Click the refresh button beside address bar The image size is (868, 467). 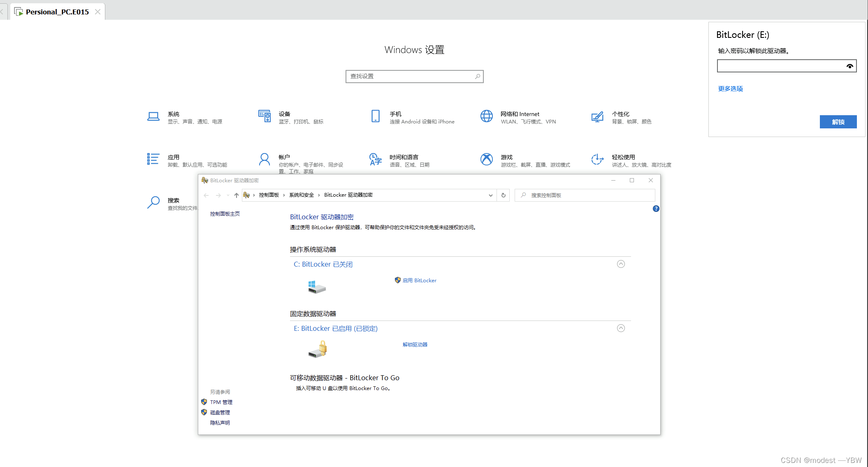[x=503, y=195]
